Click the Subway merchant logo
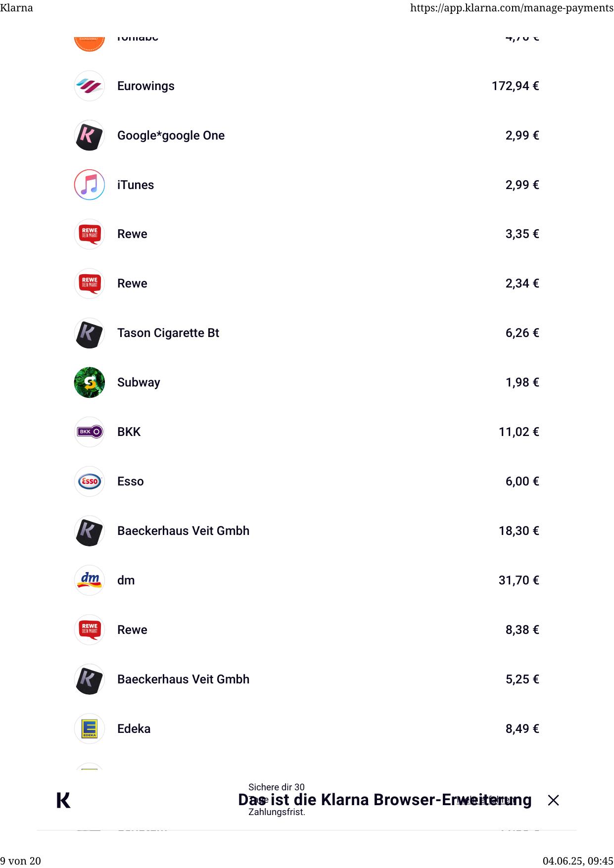 click(90, 383)
